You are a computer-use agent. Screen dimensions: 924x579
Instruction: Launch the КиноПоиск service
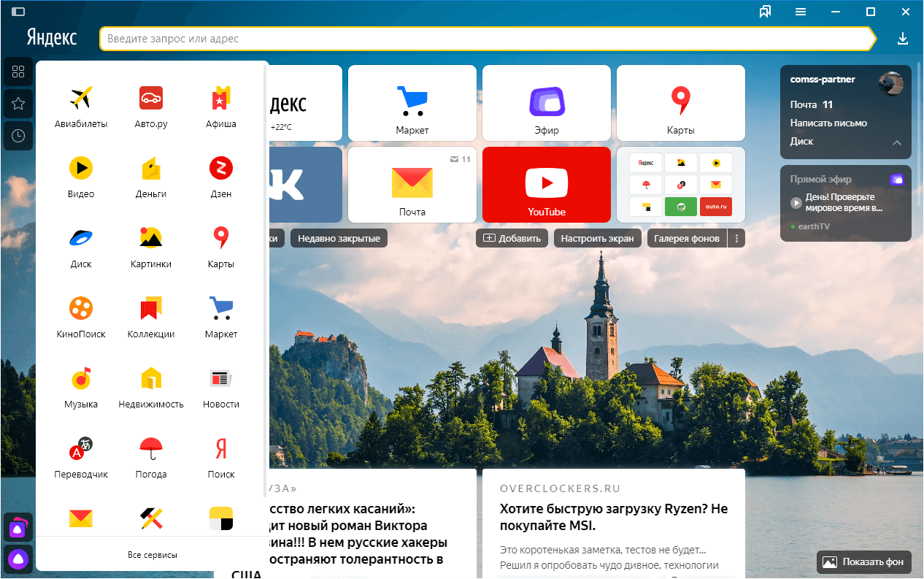pyautogui.click(x=81, y=317)
